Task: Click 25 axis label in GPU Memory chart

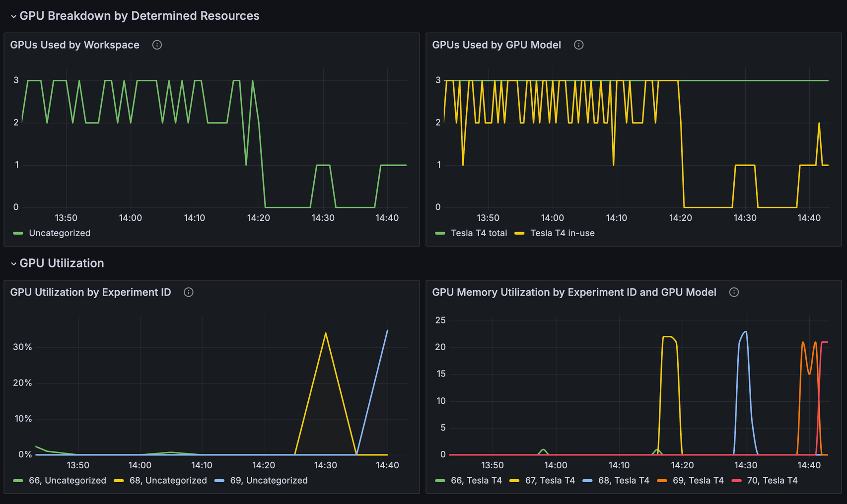Action: point(440,320)
